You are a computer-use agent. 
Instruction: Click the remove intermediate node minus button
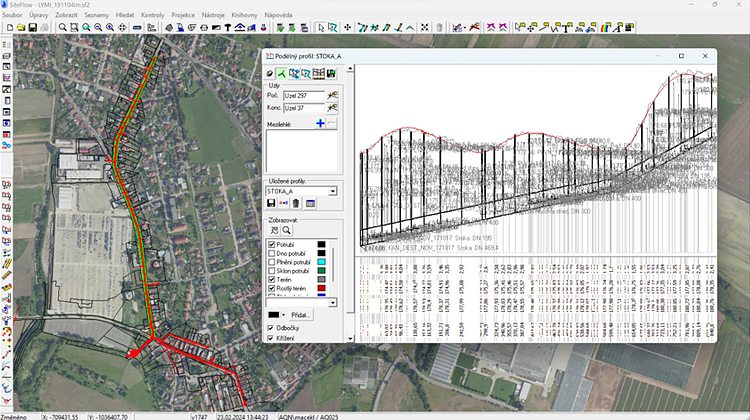pos(331,123)
